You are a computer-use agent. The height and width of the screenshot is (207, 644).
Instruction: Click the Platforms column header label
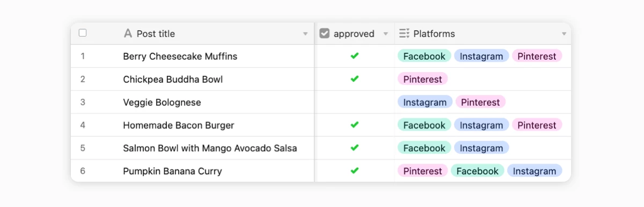click(x=434, y=33)
